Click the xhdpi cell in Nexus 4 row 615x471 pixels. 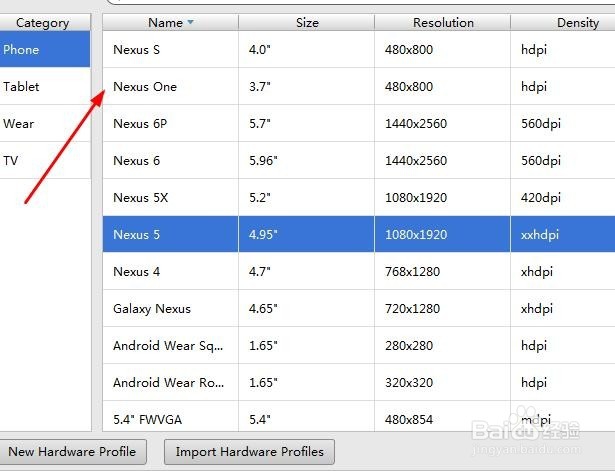563,271
